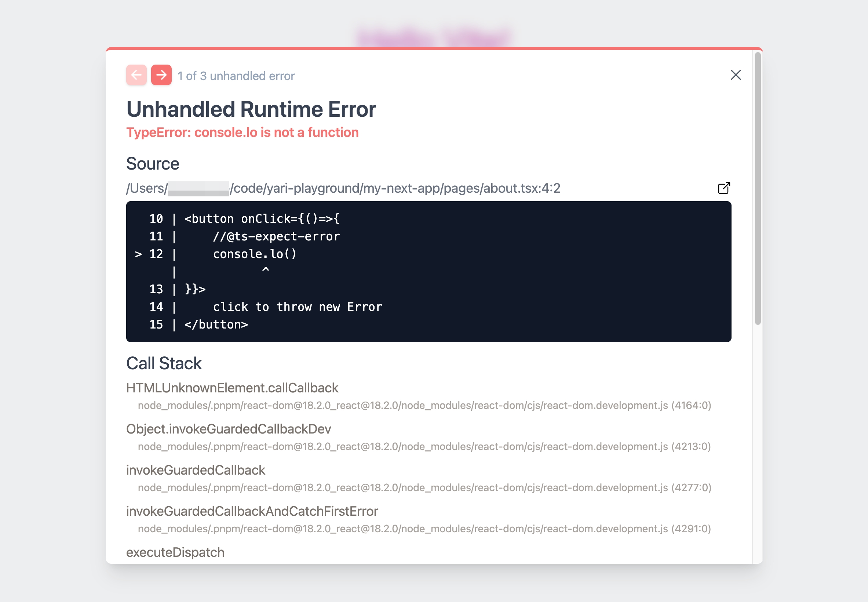Go to the next unhandled error
Screen dimensions: 868x602
(161, 75)
